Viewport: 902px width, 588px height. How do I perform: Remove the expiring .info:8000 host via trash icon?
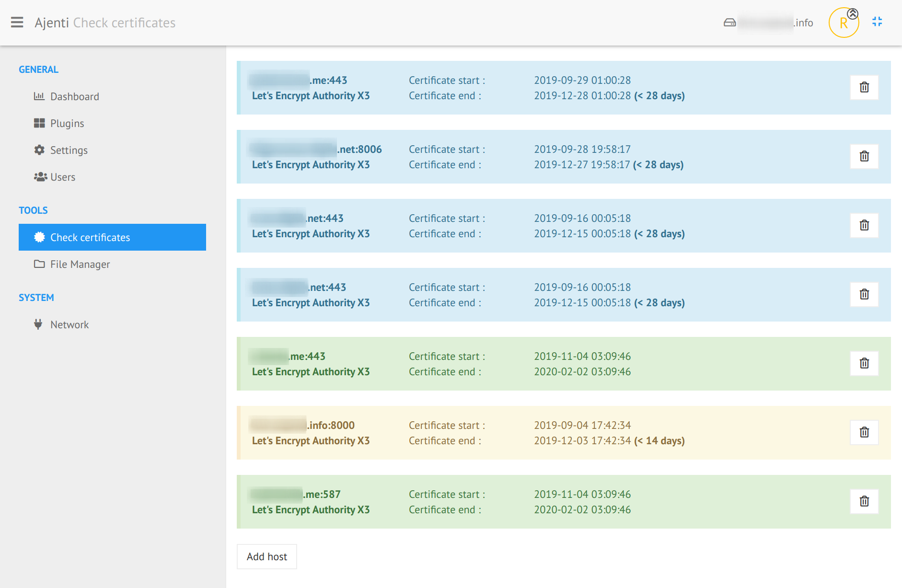[x=864, y=432]
